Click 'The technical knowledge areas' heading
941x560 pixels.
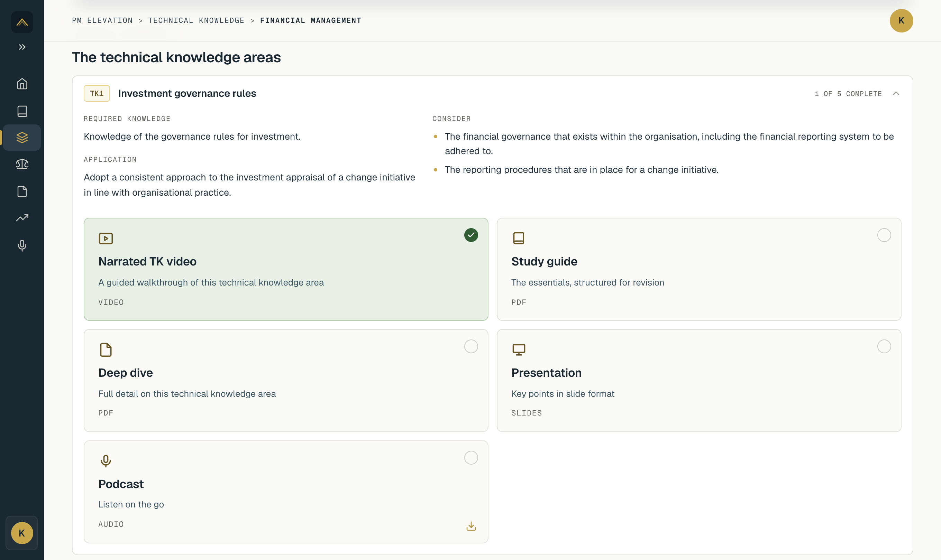(176, 57)
